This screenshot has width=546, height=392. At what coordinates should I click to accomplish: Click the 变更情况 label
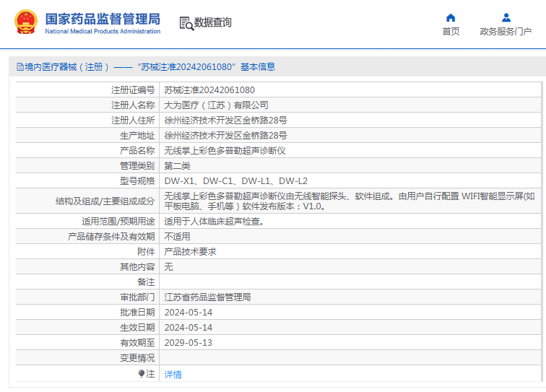(x=137, y=358)
